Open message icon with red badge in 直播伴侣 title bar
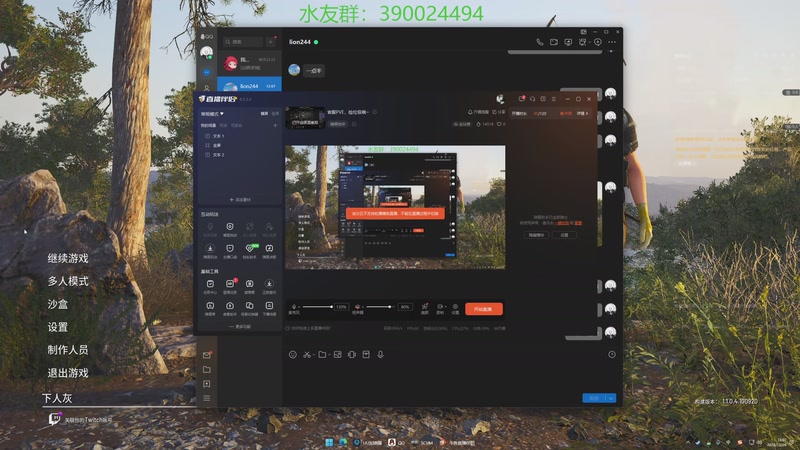Screen dimensions: 800x450 coord(521,99)
